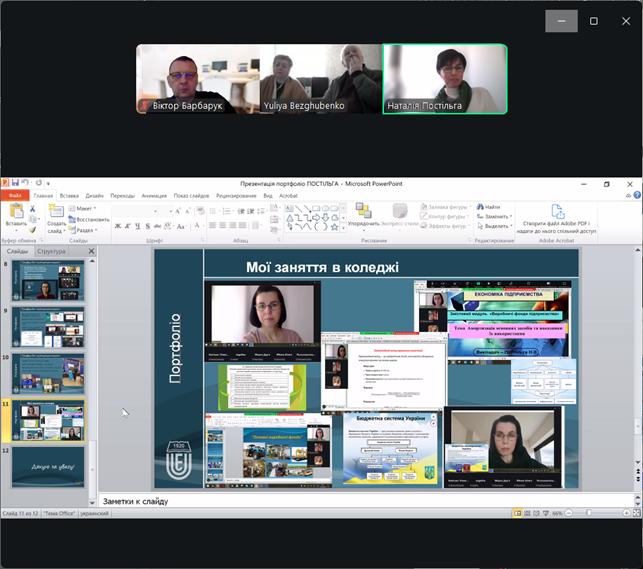The image size is (643, 569).
Task: Toggle center text alignment
Action: [223, 225]
